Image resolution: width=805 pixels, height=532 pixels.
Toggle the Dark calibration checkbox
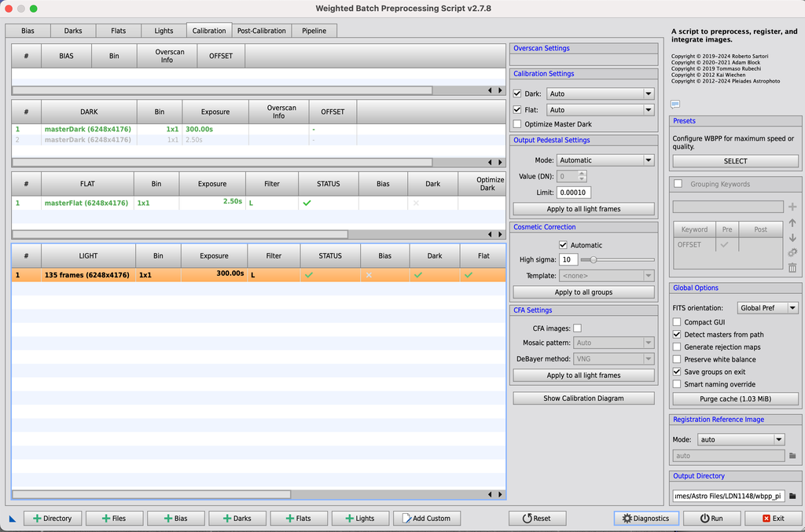[517, 94]
